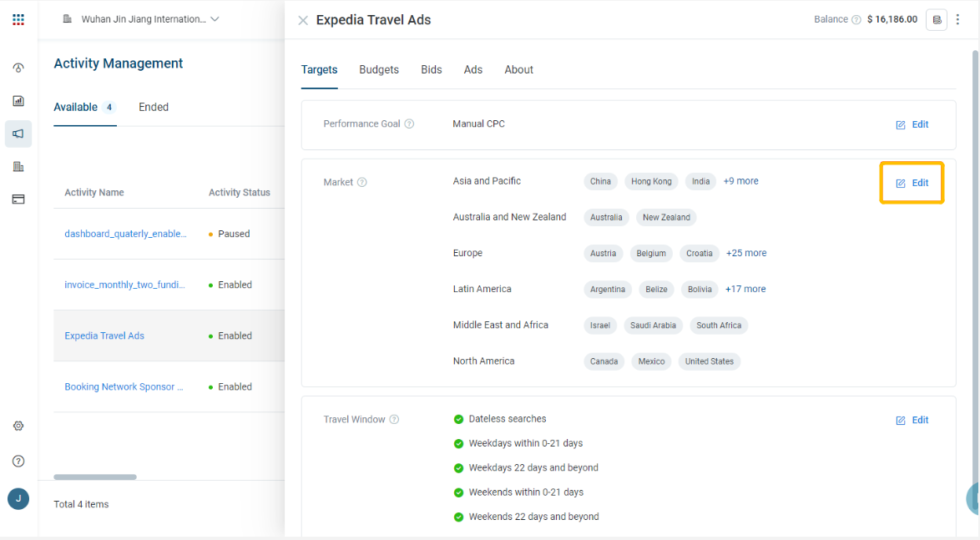Open the settings gear icon in sidebar
The image size is (980, 540).
(x=18, y=426)
